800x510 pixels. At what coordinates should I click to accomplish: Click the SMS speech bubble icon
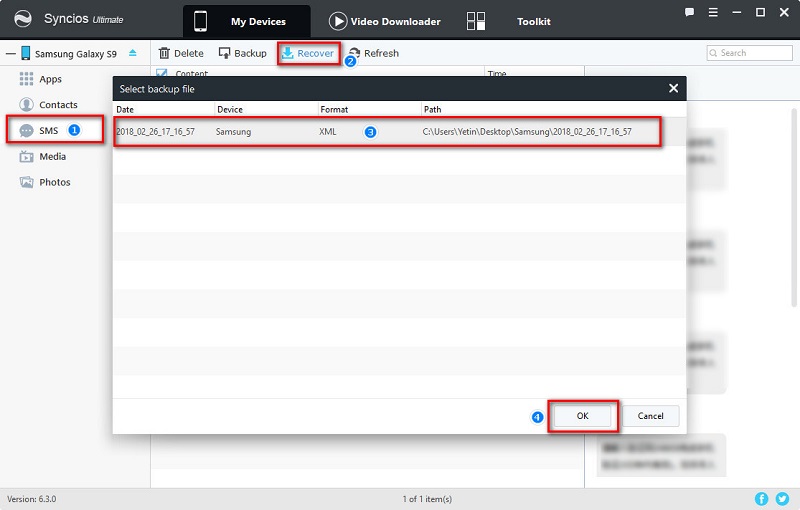pos(26,131)
